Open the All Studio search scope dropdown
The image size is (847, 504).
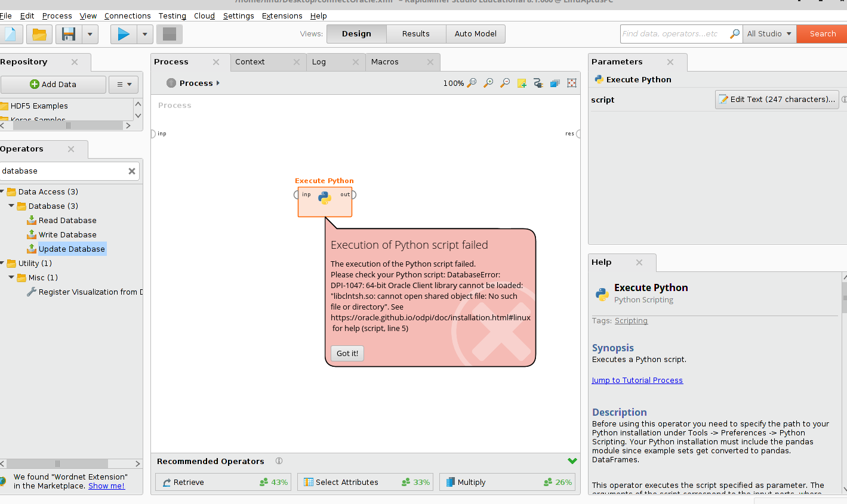click(x=769, y=34)
